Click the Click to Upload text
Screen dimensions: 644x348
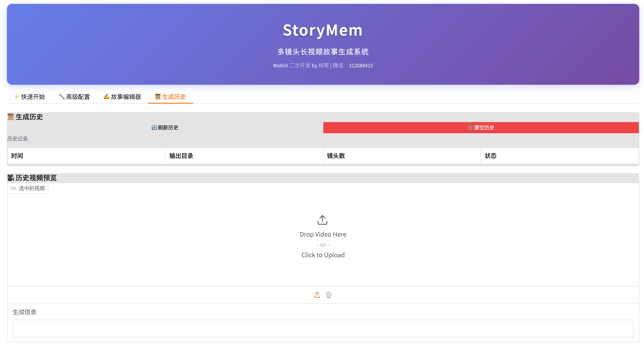[x=323, y=255]
